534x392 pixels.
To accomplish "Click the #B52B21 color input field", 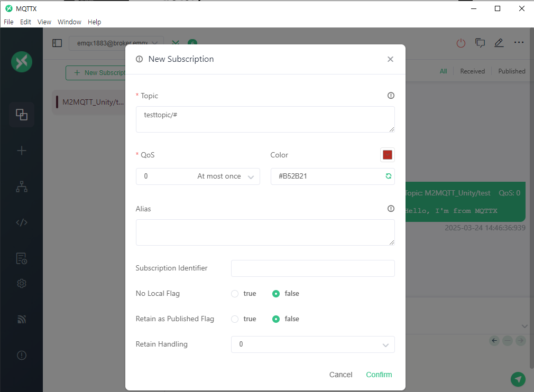I will coord(333,176).
